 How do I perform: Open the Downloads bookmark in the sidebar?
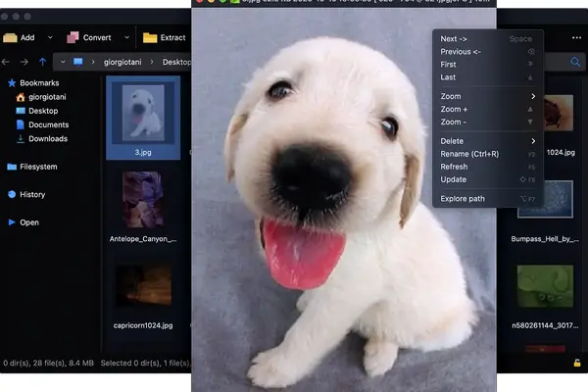click(x=47, y=139)
